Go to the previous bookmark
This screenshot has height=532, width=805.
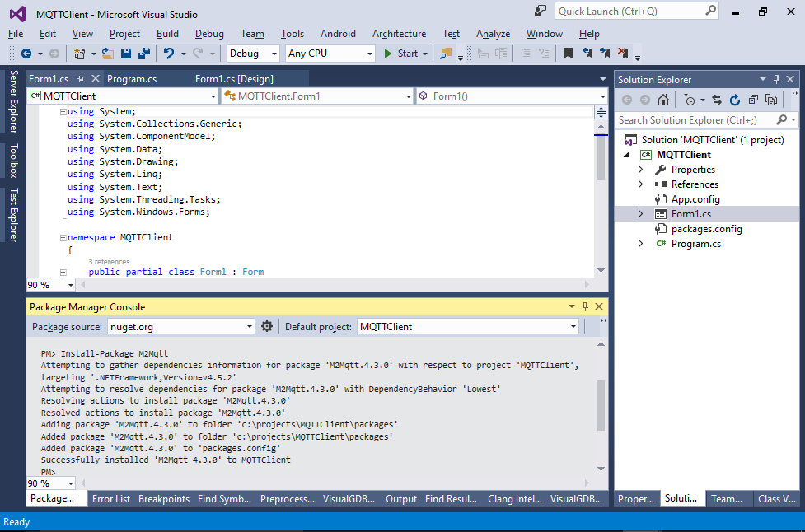click(x=587, y=54)
